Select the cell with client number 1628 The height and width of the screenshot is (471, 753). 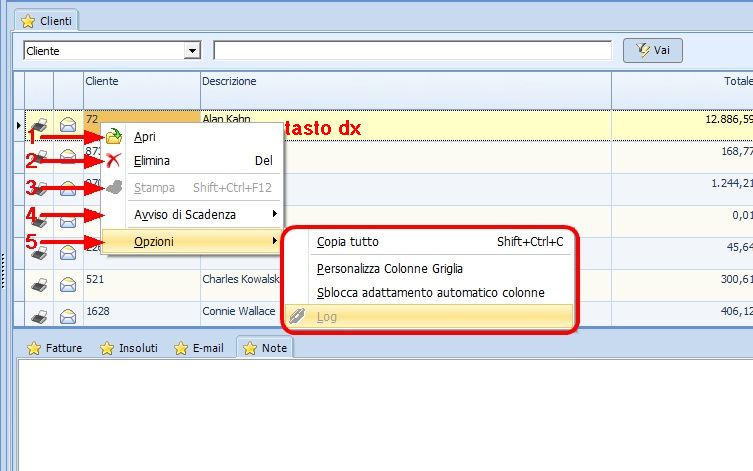(x=142, y=314)
